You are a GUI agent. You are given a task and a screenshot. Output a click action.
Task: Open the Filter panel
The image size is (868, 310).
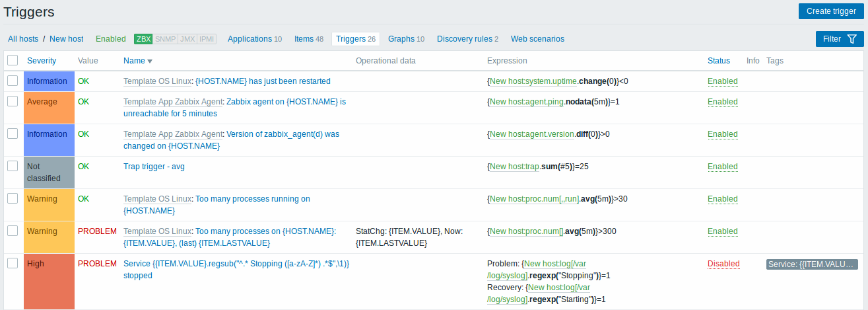click(x=840, y=39)
